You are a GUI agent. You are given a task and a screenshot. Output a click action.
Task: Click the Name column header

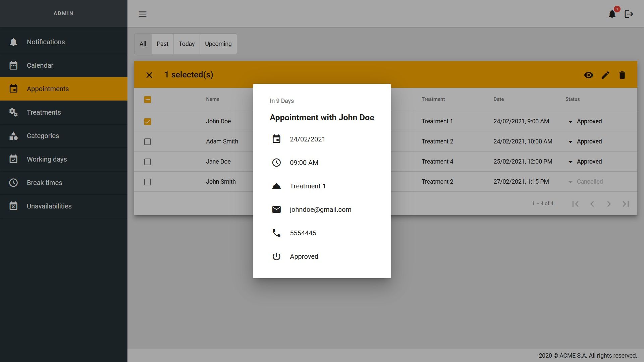coord(213,99)
